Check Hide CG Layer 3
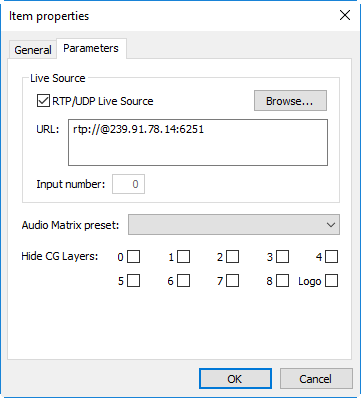The image size is (361, 398). click(283, 257)
